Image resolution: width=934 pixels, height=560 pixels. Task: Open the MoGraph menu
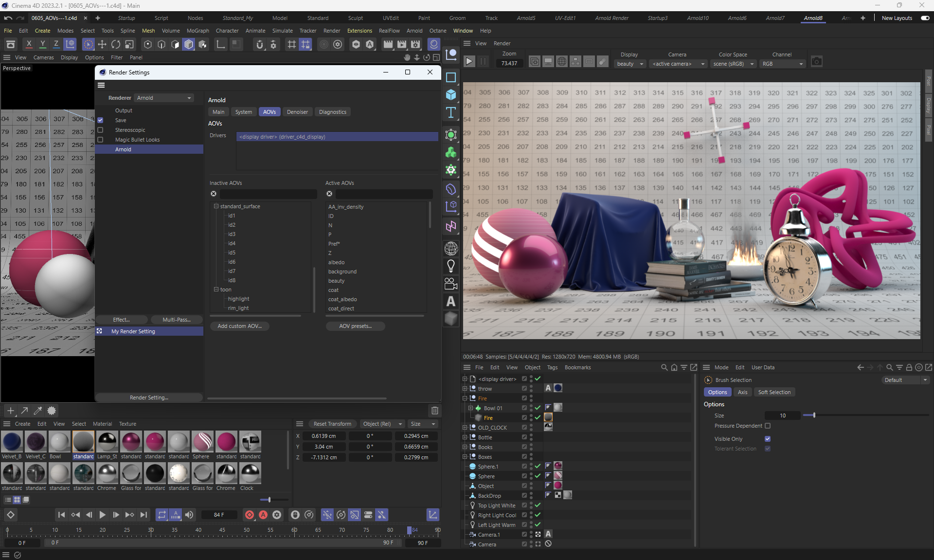(x=198, y=31)
